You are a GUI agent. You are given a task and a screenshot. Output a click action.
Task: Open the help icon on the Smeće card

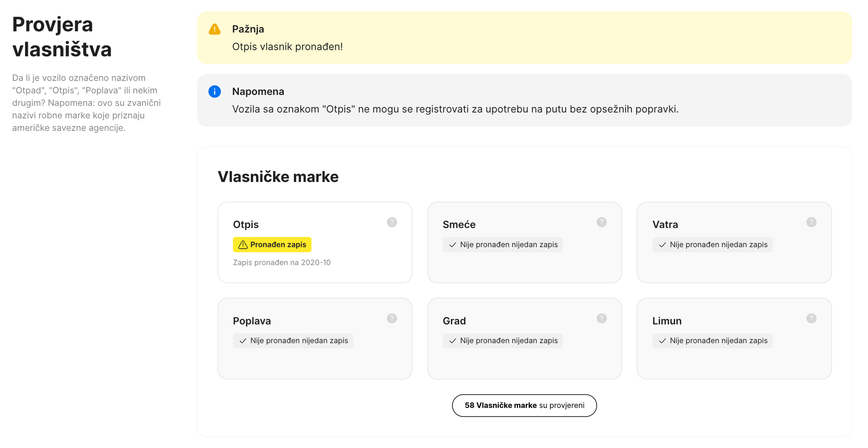(x=602, y=222)
